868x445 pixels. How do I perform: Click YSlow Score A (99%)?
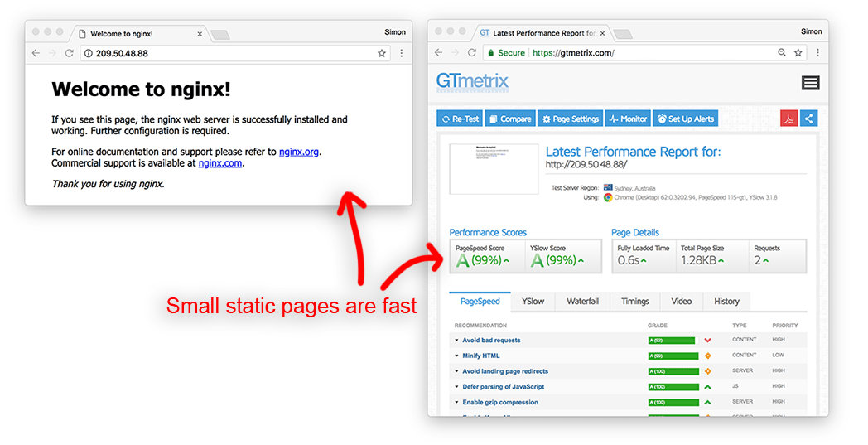[x=557, y=260]
